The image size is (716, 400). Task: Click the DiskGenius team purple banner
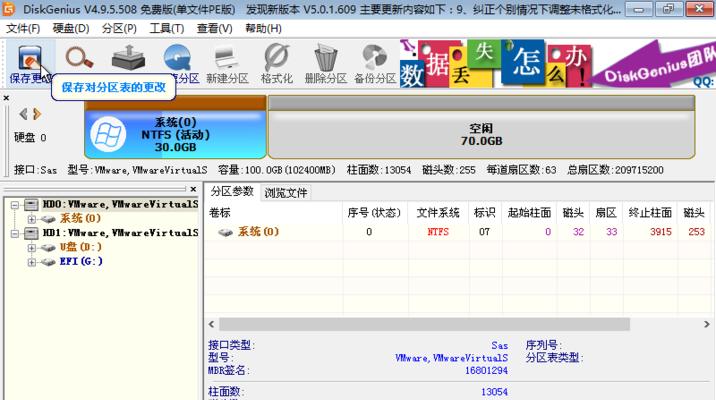click(654, 64)
